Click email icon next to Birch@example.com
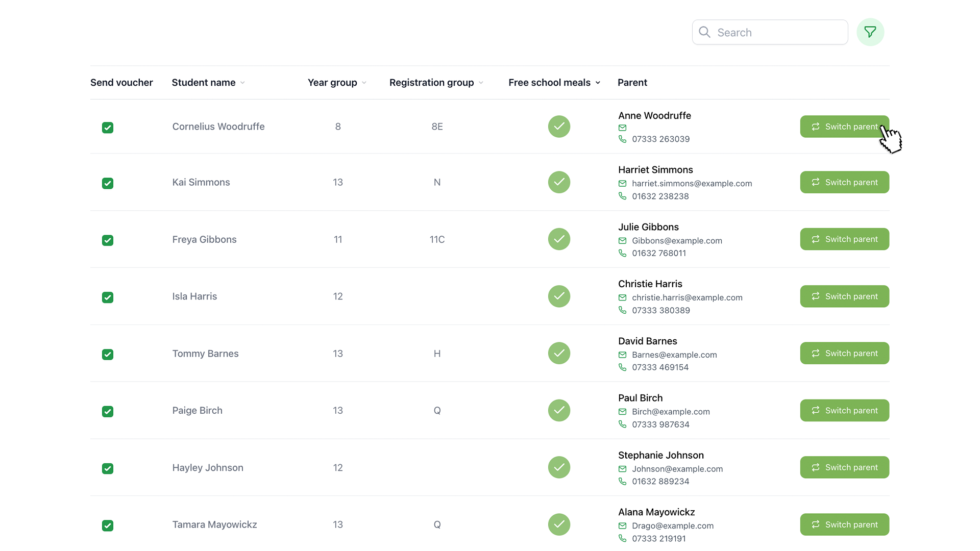Screen dimensions: 980x551 622,412
